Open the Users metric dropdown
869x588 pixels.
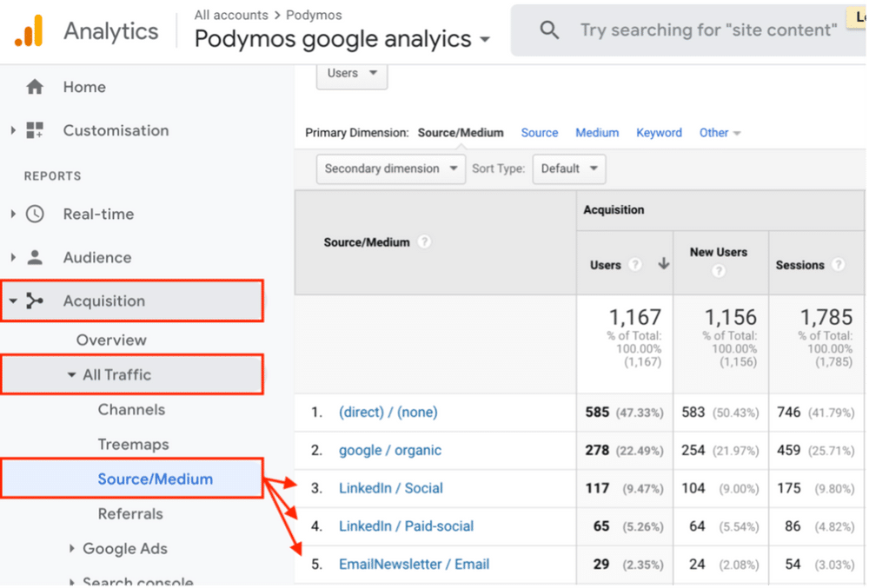[351, 74]
